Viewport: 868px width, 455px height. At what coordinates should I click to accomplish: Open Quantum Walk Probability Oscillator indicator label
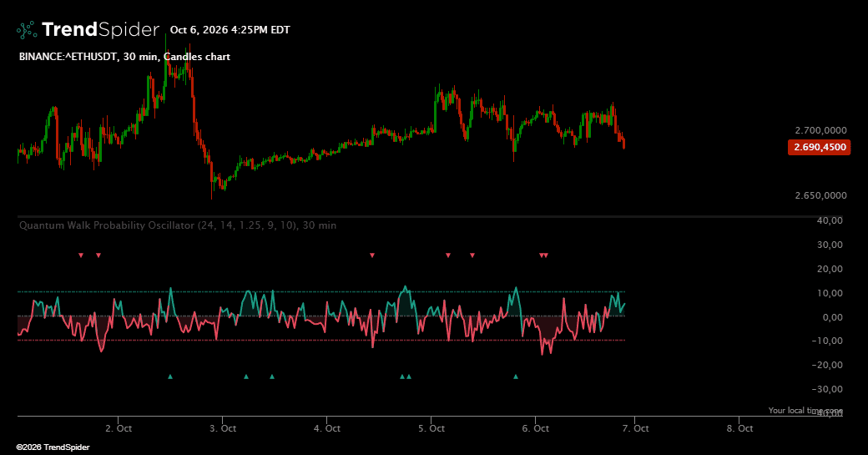[x=178, y=225]
